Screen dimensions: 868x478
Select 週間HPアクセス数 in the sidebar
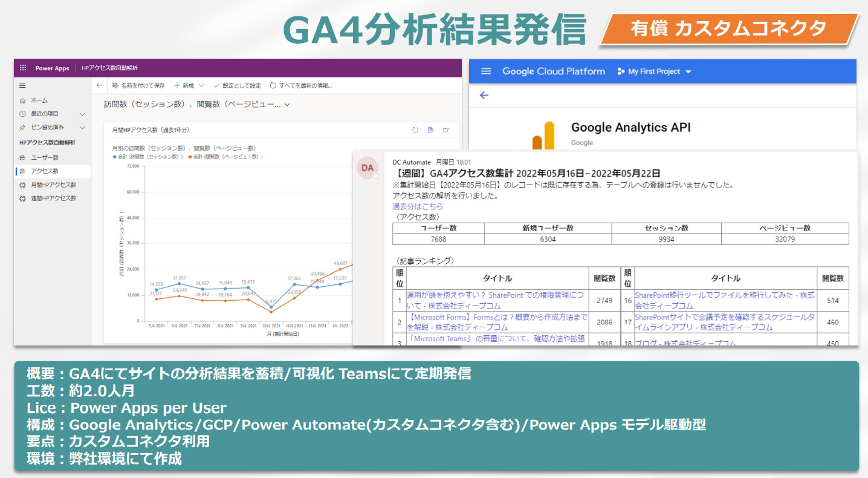[54, 198]
